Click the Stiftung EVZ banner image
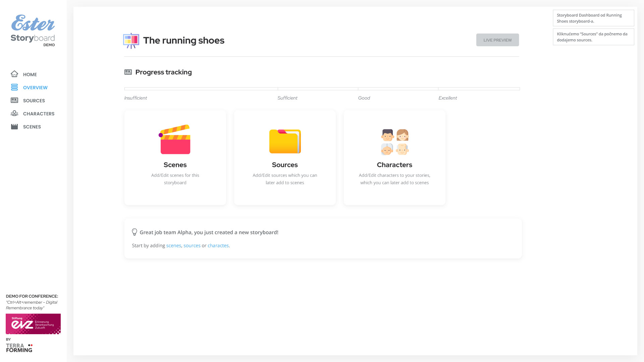The height and width of the screenshot is (362, 644). pos(33,324)
